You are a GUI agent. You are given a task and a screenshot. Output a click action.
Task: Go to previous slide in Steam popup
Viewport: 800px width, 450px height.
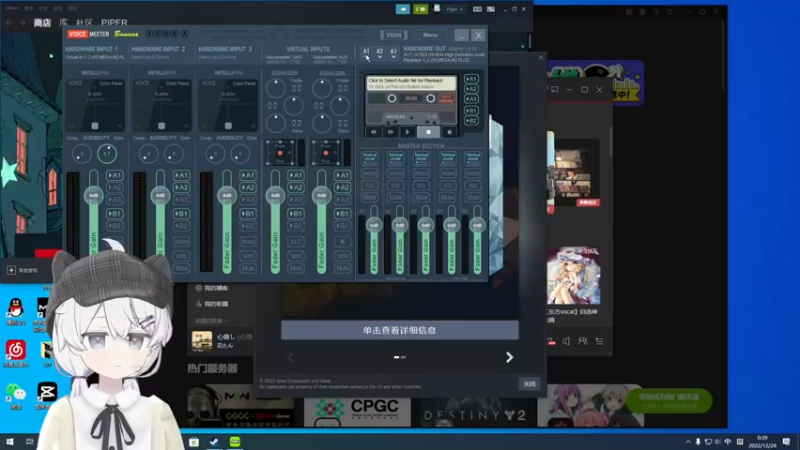click(290, 357)
